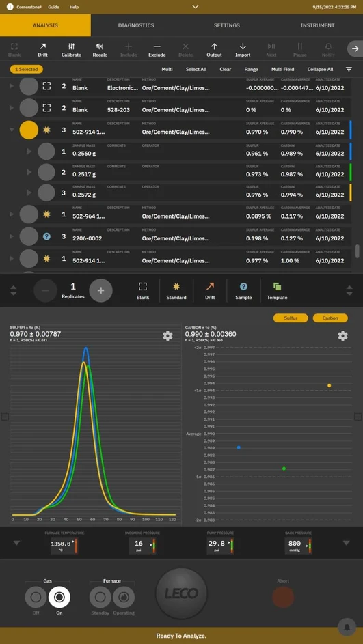Expand the top header chevron dropdown
363x644 pixels.
196,7
